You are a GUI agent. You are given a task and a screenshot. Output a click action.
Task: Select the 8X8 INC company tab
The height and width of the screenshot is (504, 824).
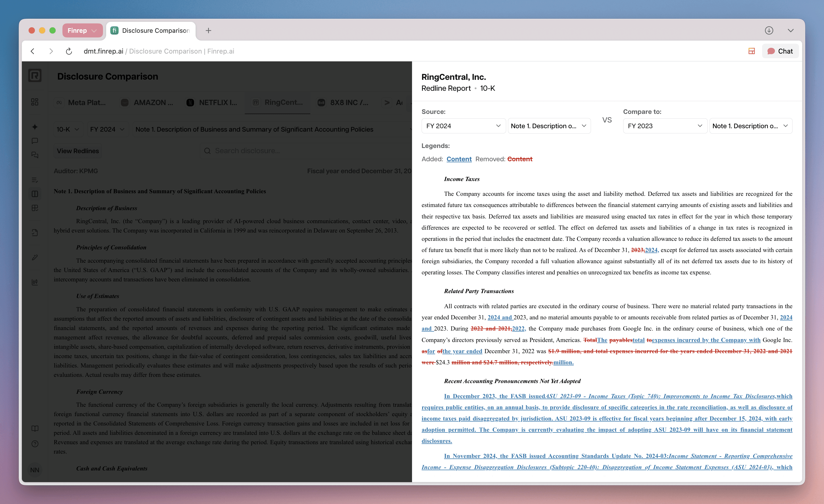click(x=343, y=103)
